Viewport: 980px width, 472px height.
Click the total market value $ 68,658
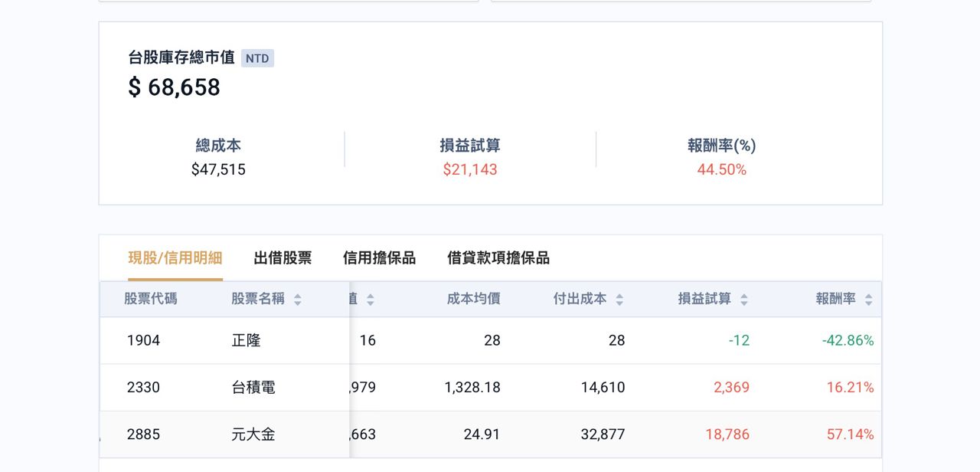[175, 87]
